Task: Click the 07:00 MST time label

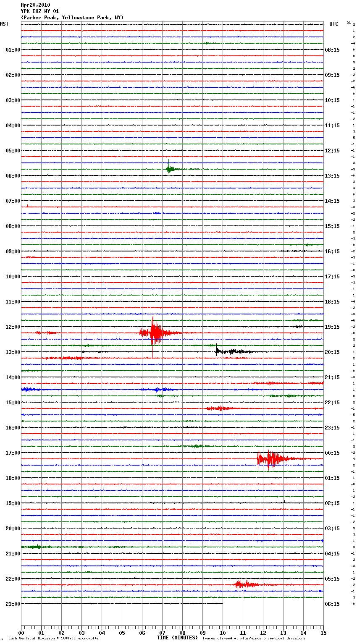Action: point(13,201)
